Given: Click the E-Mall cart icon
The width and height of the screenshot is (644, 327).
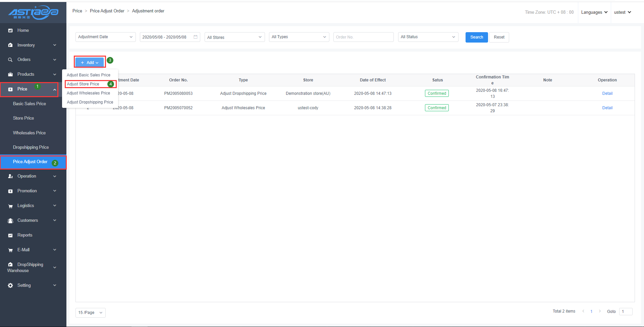Looking at the screenshot, I should click(10, 250).
